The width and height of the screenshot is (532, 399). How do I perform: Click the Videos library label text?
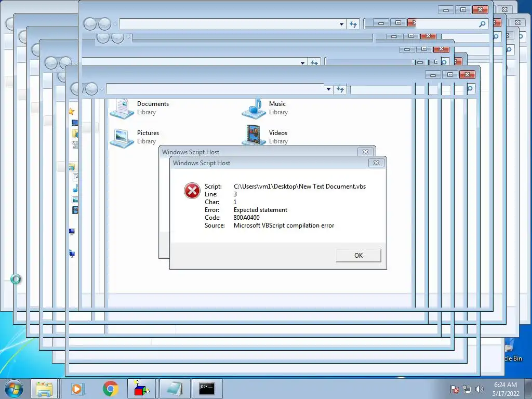(x=278, y=133)
